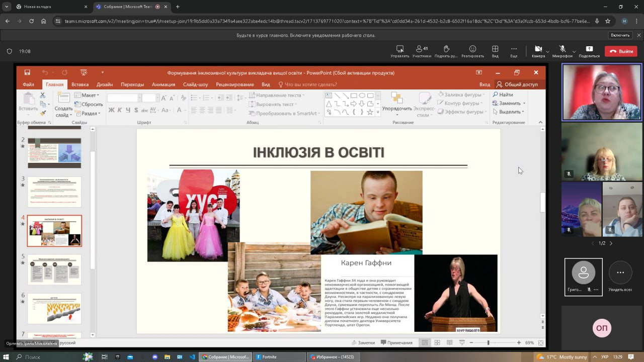Click the browser address bar
This screenshot has width=644, height=362.
tap(322, 21)
